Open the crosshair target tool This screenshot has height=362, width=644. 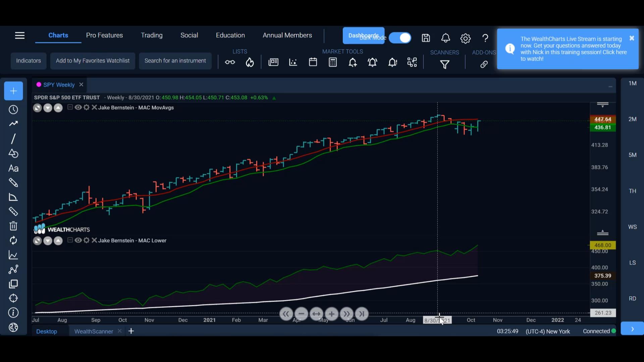[13, 298]
